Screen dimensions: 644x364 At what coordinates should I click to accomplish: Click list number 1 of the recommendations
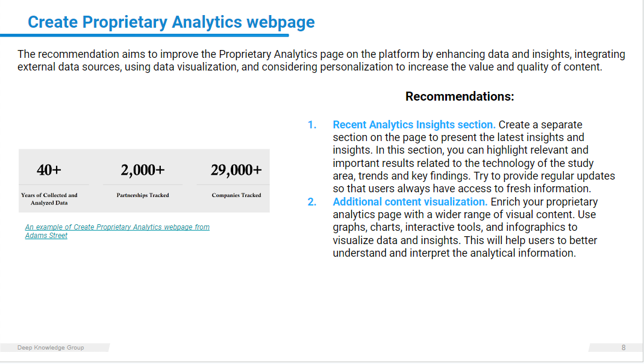[312, 125]
